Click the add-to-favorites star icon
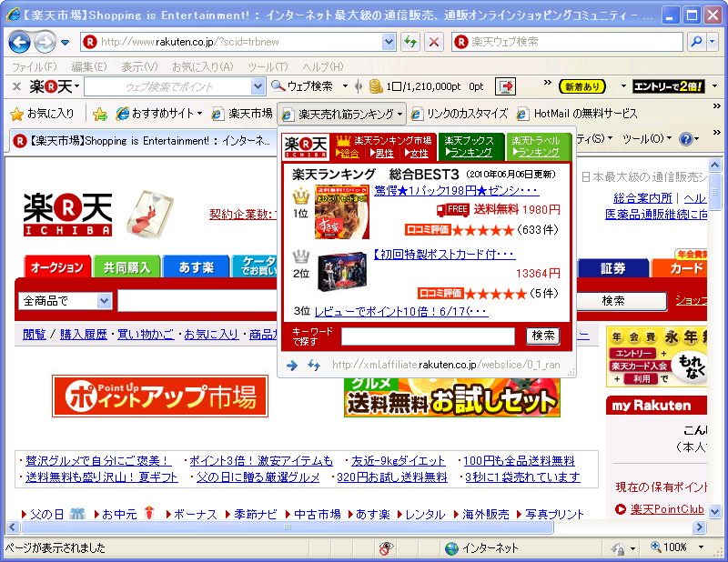This screenshot has width=728, height=562. pyautogui.click(x=100, y=115)
